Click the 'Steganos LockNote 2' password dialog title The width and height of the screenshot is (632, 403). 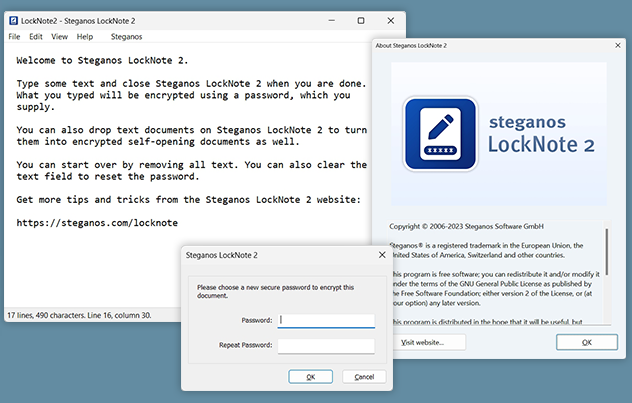click(222, 255)
